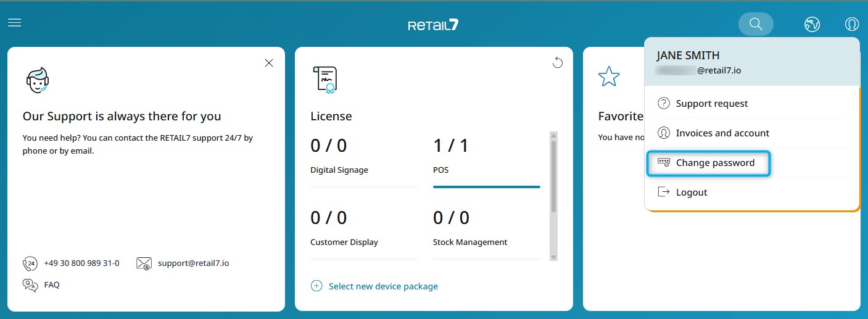Screen dimensions: 868x319
Task: Click the RETAIL7 logo
Action: 433,25
